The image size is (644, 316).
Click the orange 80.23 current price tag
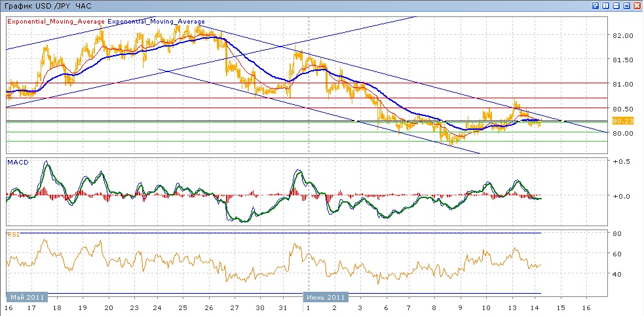pos(621,121)
